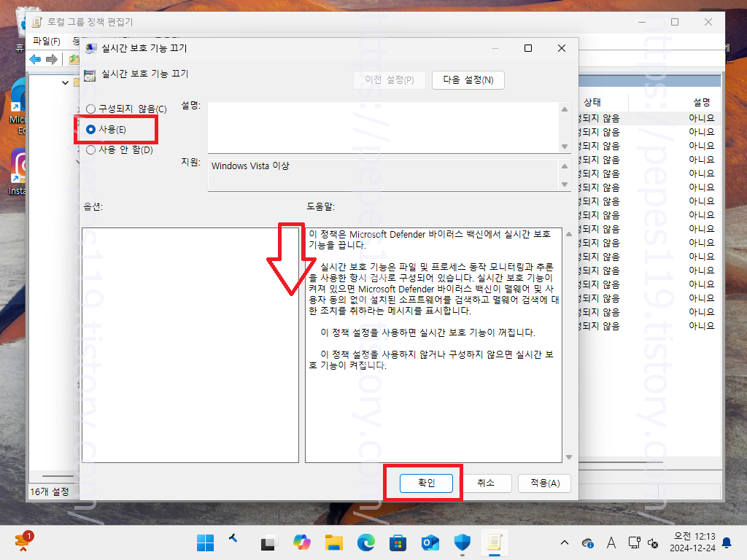This screenshot has width=747, height=560.
Task: Click the 설명 comment text box
Action: coord(384,128)
